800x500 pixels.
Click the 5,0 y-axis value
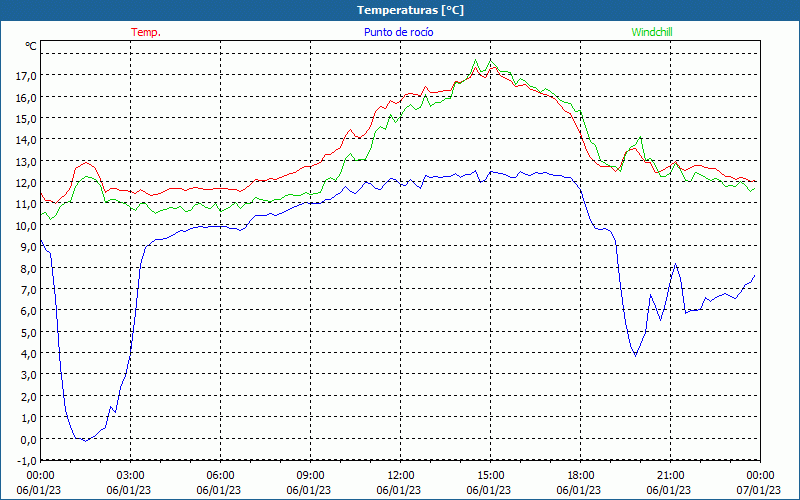(x=29, y=332)
